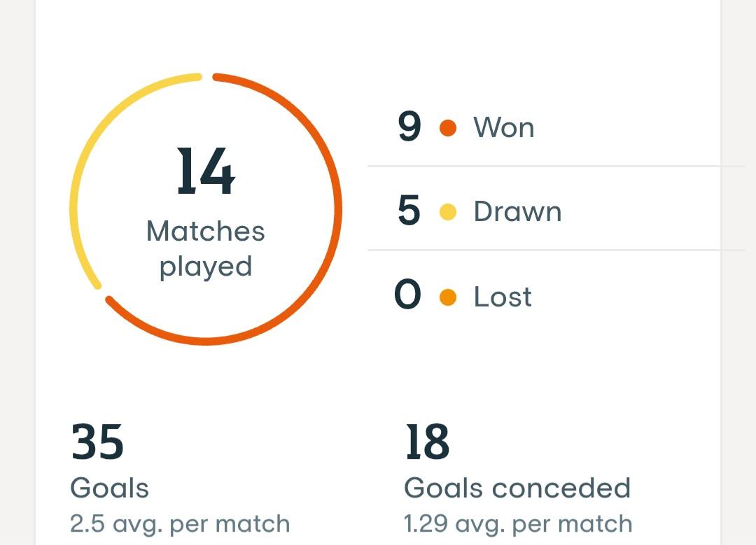The image size is (756, 545).
Task: Click the number 5 draws count
Action: point(409,211)
